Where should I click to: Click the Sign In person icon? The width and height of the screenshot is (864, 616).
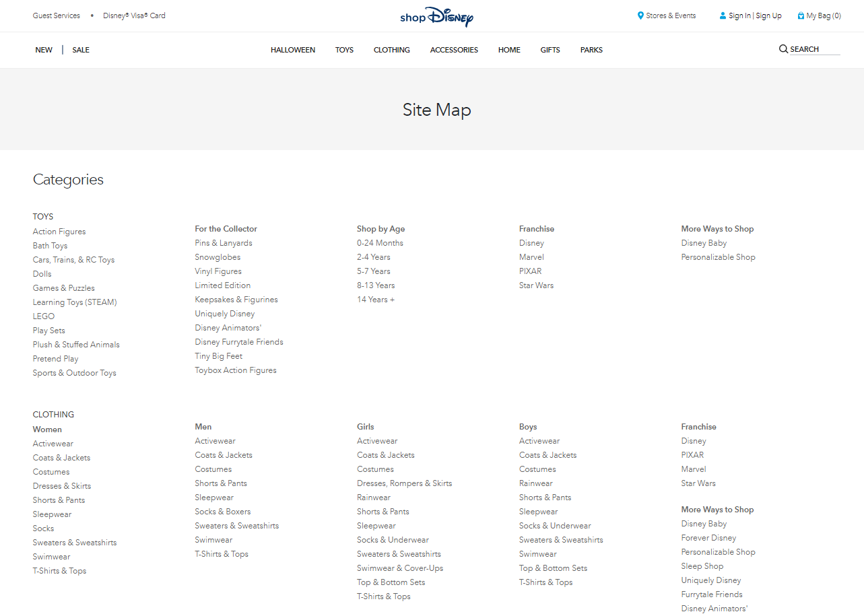(x=721, y=15)
